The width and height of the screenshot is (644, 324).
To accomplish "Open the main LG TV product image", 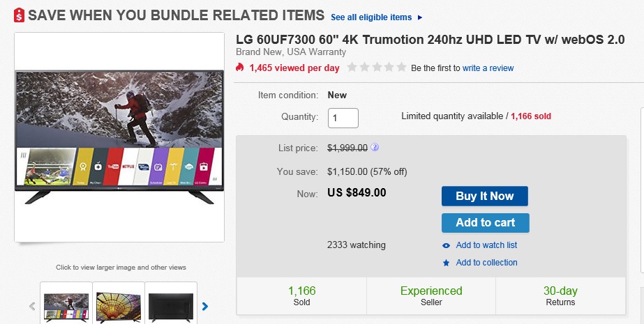I will [x=119, y=137].
